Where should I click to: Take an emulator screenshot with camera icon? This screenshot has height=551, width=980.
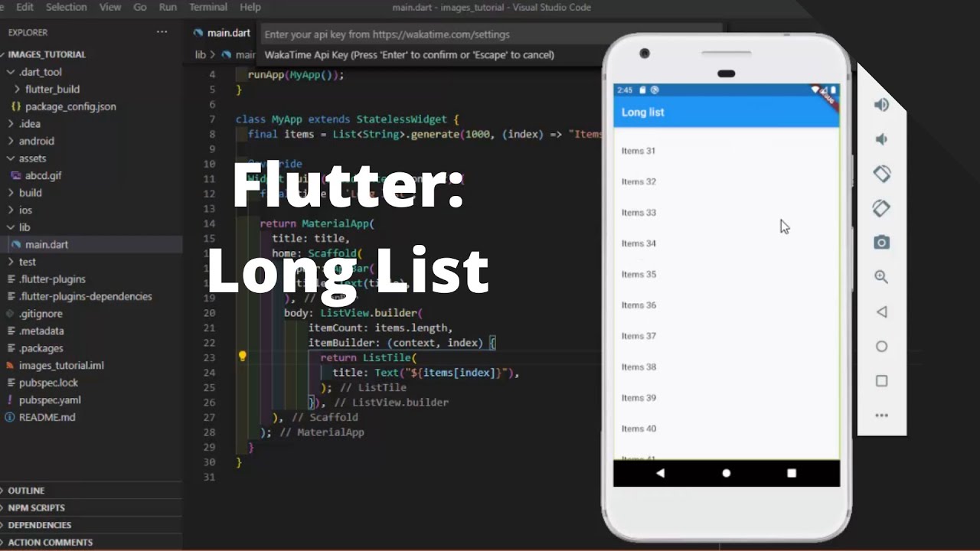tap(881, 243)
